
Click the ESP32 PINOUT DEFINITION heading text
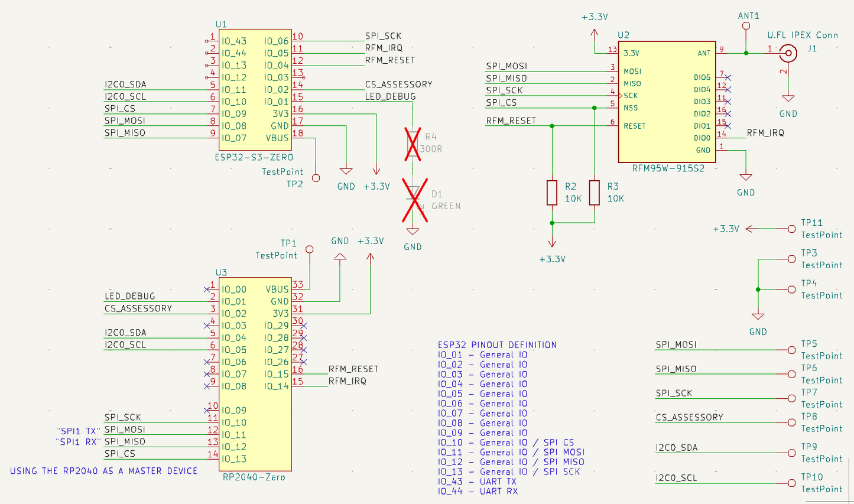[496, 344]
